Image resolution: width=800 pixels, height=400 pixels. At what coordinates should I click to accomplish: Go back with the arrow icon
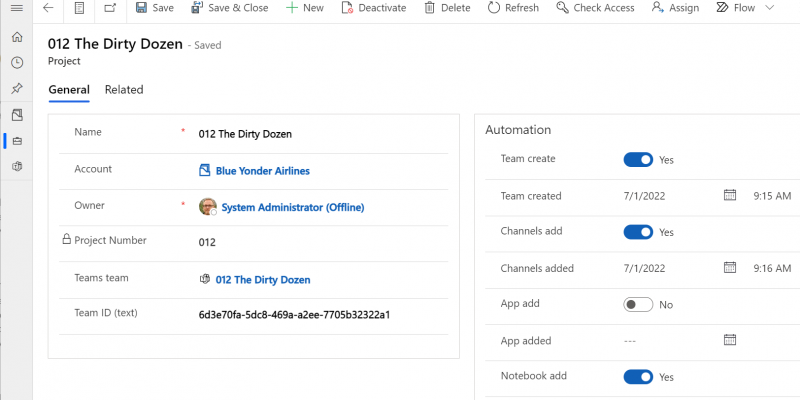click(x=48, y=8)
